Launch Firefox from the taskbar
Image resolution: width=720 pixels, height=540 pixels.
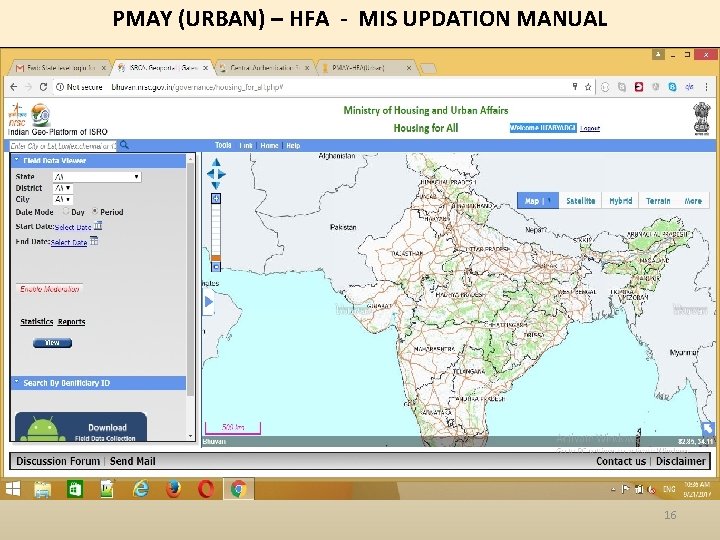[173, 489]
